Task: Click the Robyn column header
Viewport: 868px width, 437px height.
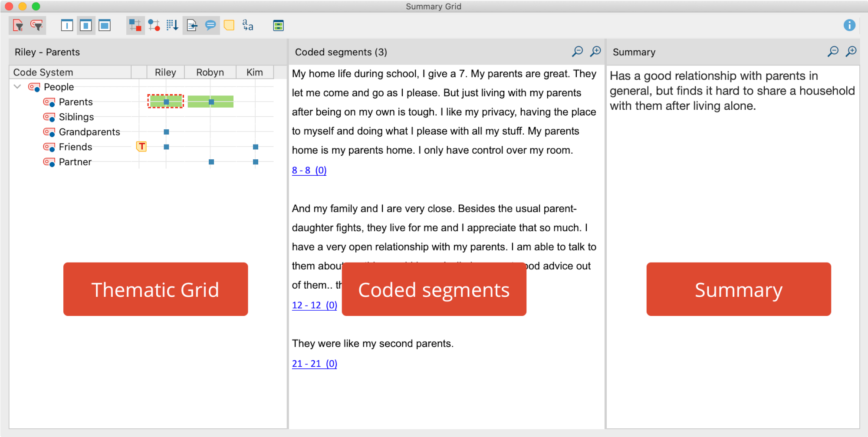Action: [210, 72]
